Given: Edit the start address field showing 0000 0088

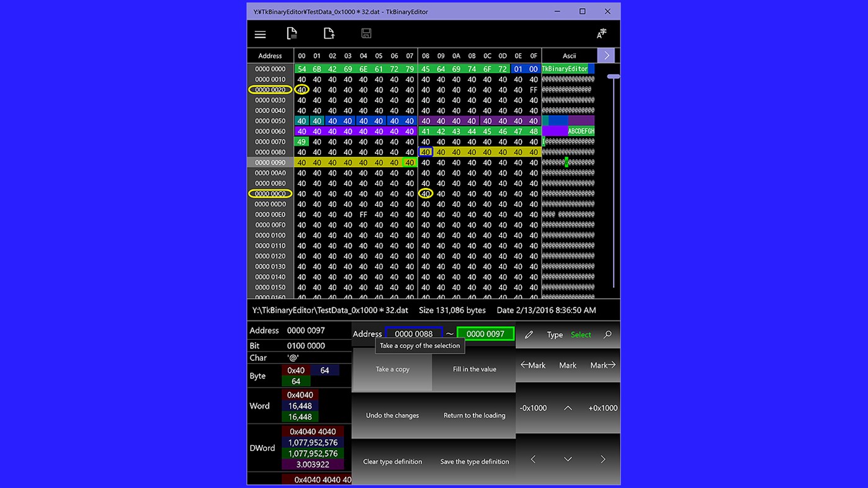Looking at the screenshot, I should (x=415, y=334).
